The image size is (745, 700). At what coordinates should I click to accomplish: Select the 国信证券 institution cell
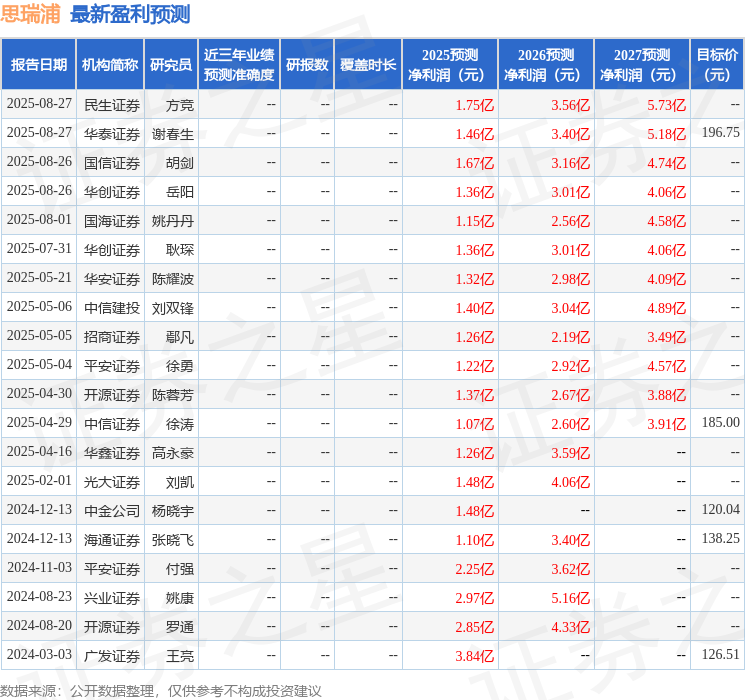112,163
